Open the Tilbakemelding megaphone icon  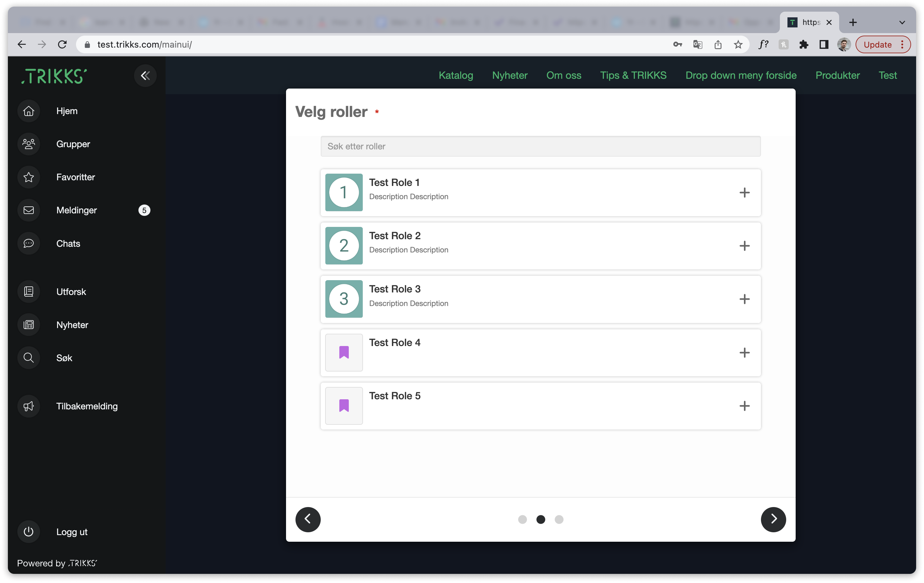click(29, 406)
